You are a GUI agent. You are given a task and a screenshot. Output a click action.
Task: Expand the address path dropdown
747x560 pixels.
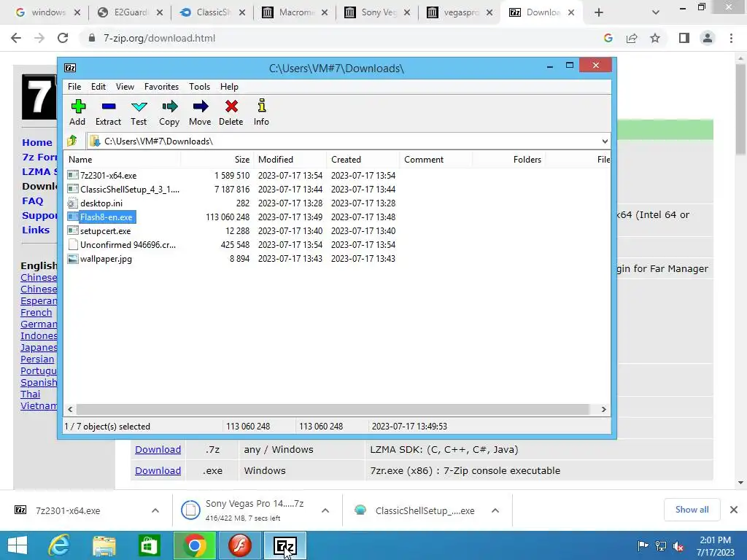(x=605, y=141)
